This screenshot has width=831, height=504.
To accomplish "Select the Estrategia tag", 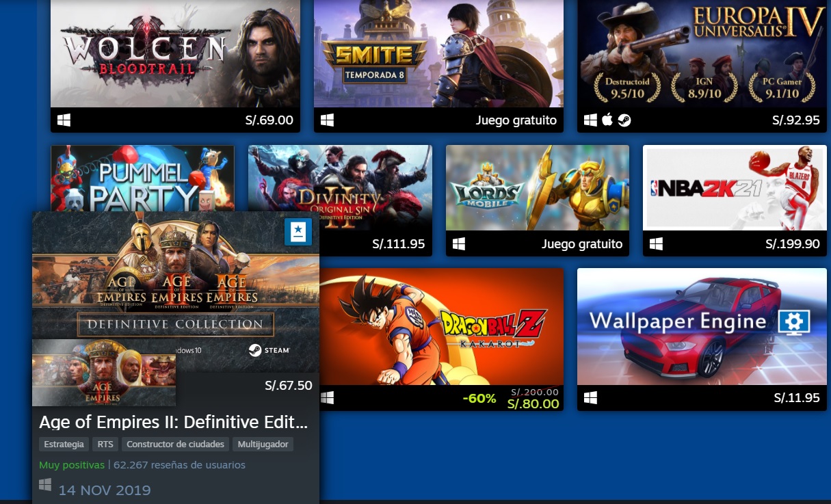I will pyautogui.click(x=64, y=445).
